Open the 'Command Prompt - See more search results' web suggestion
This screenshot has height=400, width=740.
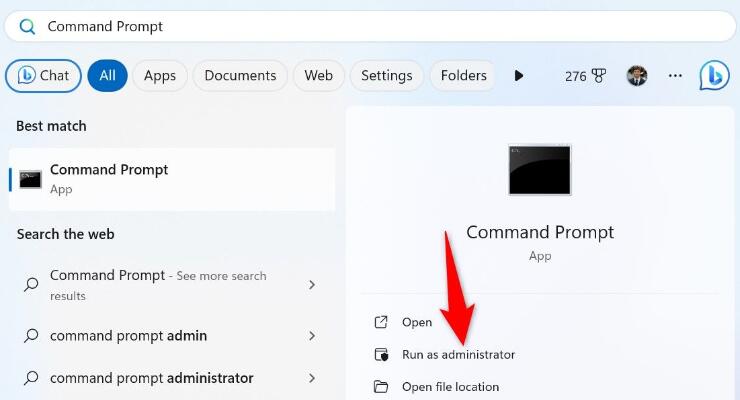(x=172, y=285)
